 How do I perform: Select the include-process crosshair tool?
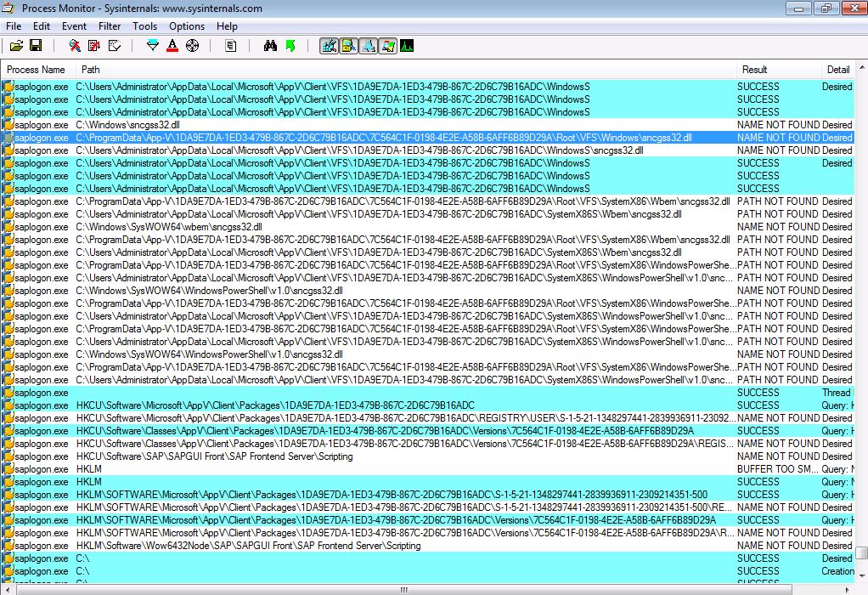point(194,45)
